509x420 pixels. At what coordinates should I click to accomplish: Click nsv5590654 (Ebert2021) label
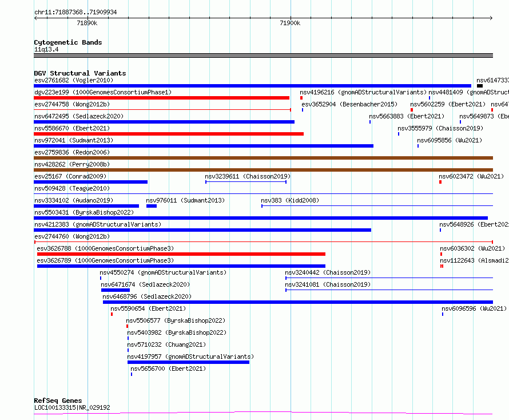tap(148, 308)
